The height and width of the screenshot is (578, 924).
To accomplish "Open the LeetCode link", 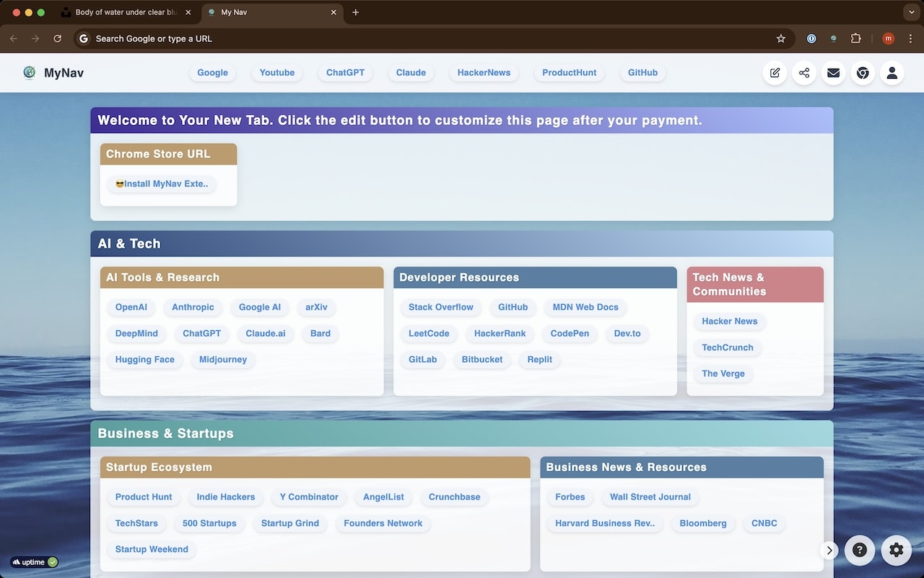I will tap(429, 334).
